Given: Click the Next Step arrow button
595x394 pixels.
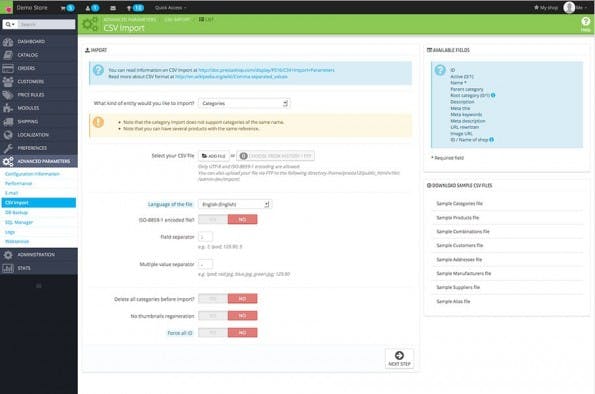Looking at the screenshot, I should click(399, 359).
